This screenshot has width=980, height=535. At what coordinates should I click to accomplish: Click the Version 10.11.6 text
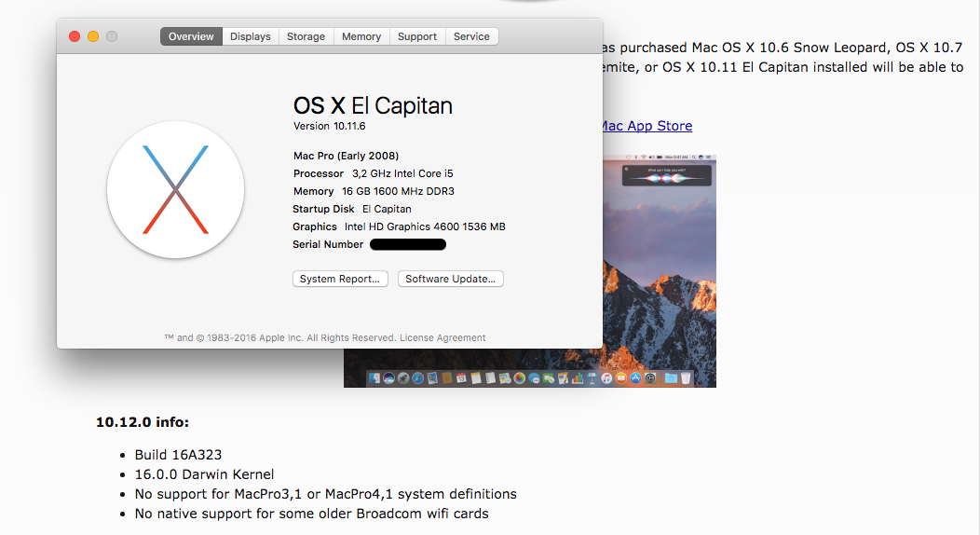pos(330,126)
